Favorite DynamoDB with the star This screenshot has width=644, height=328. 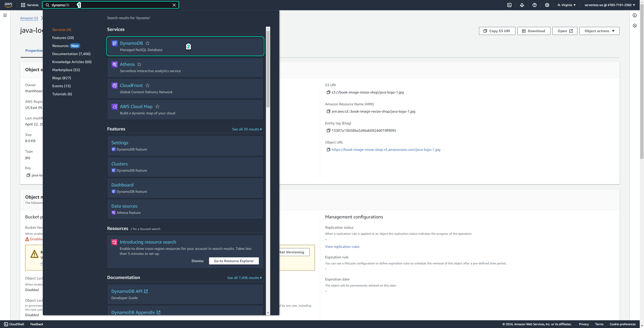(148, 43)
